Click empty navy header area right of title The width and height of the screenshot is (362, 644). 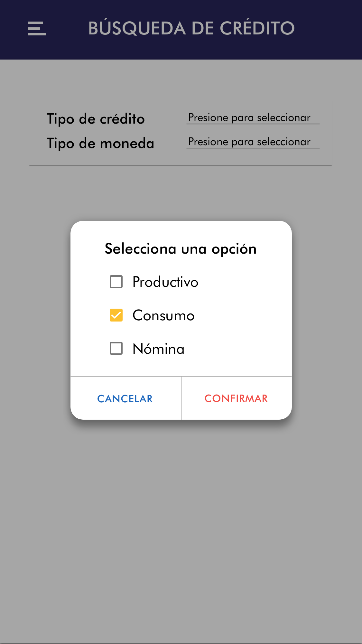328,29
